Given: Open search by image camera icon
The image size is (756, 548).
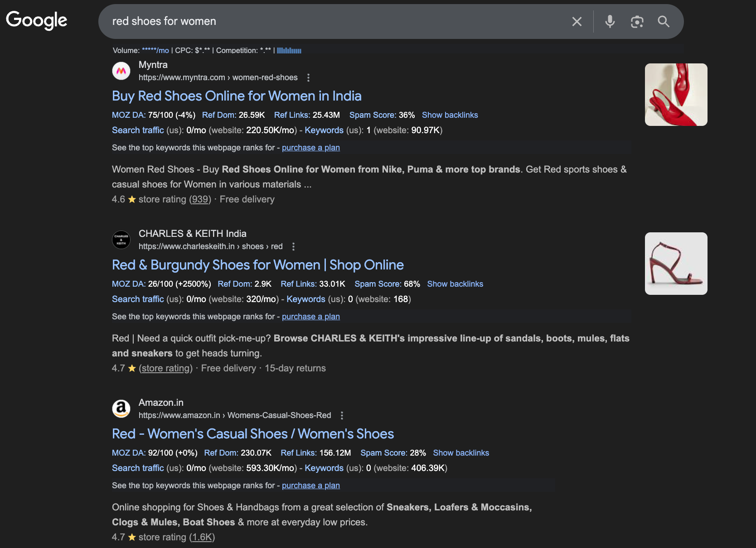Looking at the screenshot, I should 637,21.
